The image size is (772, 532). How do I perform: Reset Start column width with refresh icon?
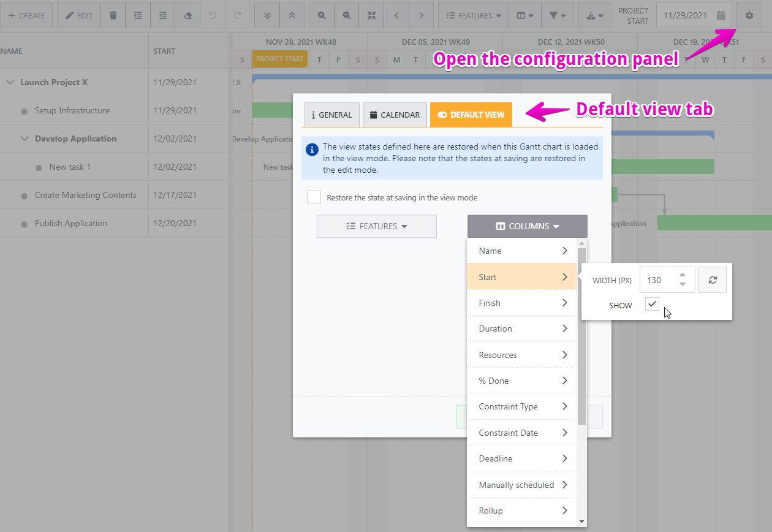pos(712,280)
